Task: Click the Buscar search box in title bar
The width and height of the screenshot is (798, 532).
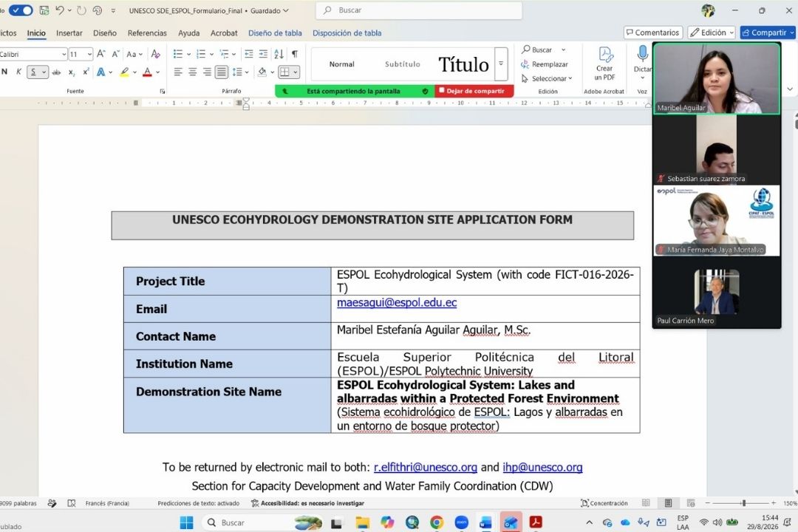Action: pyautogui.click(x=419, y=10)
